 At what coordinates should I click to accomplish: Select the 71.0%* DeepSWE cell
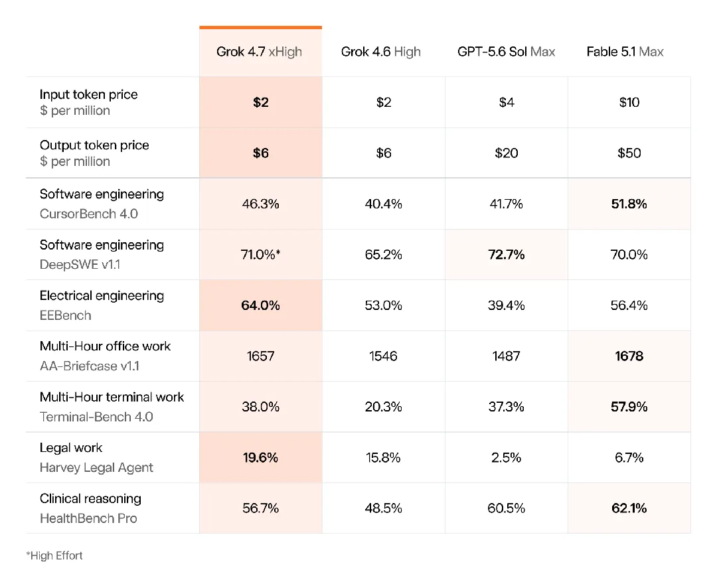261,254
